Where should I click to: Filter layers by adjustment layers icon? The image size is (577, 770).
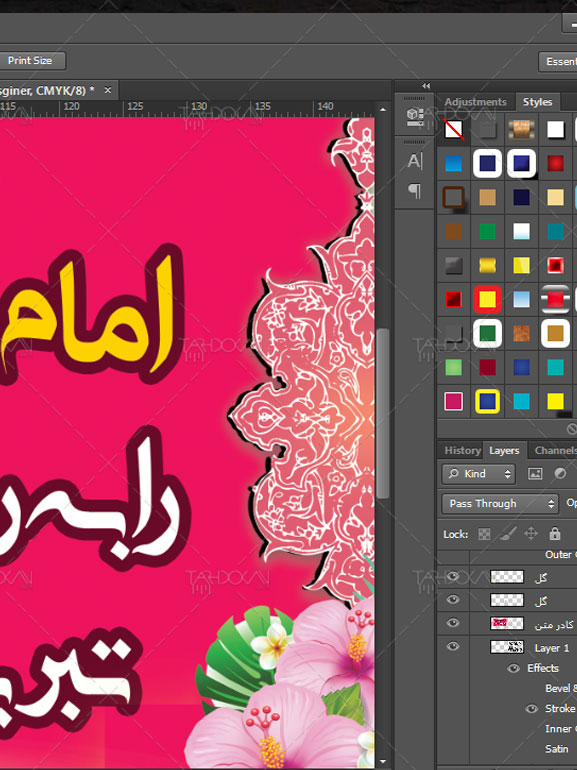[x=560, y=473]
